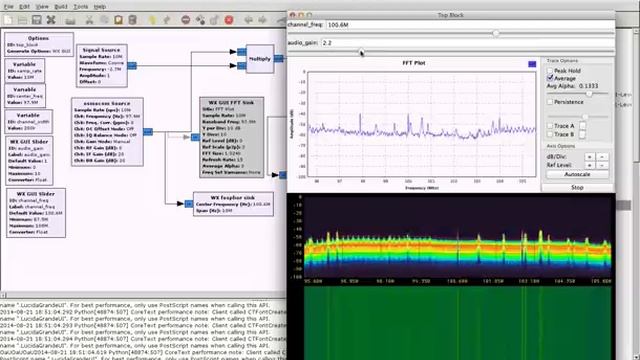Select the WX fosphor sink block
The image size is (640, 360).
[x=233, y=204]
